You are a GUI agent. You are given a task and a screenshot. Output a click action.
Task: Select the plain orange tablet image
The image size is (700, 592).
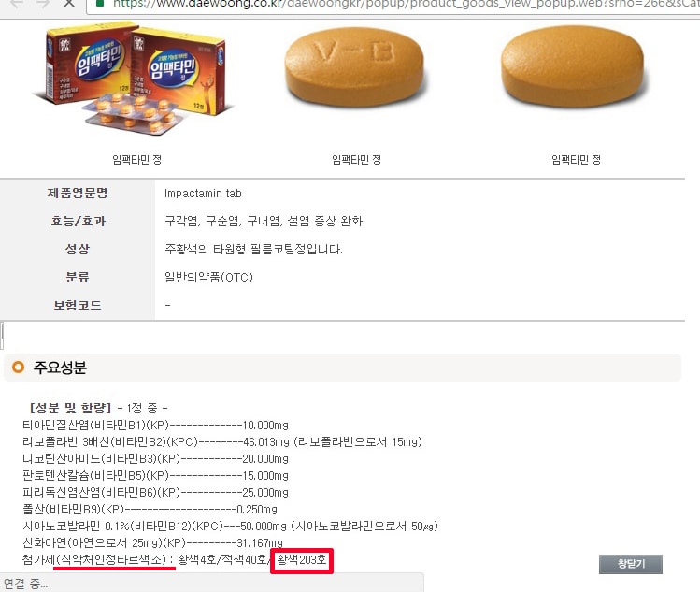pyautogui.click(x=574, y=67)
